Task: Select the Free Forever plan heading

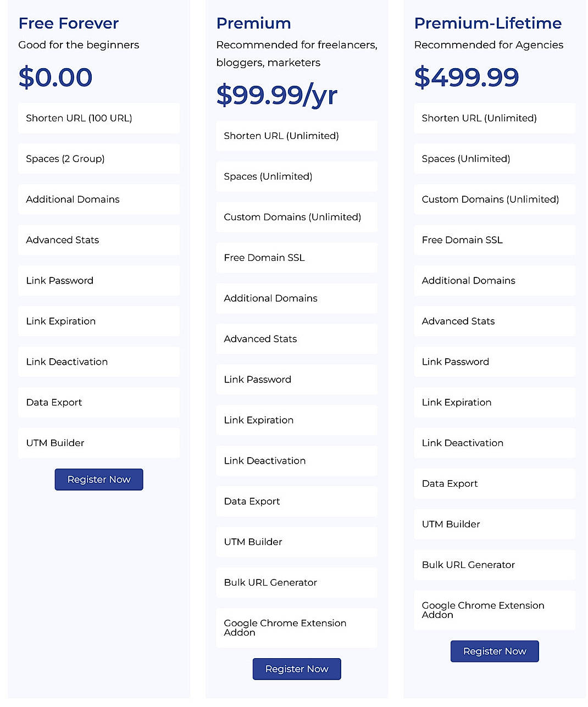Action: pyautogui.click(x=68, y=23)
